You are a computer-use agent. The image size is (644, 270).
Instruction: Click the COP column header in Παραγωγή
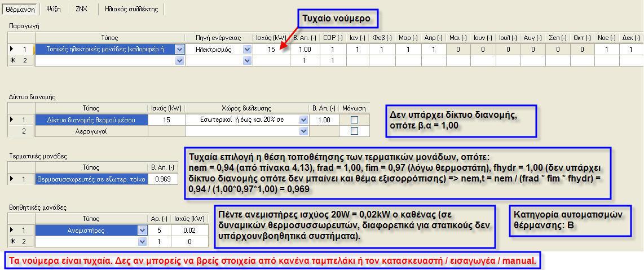click(332, 38)
